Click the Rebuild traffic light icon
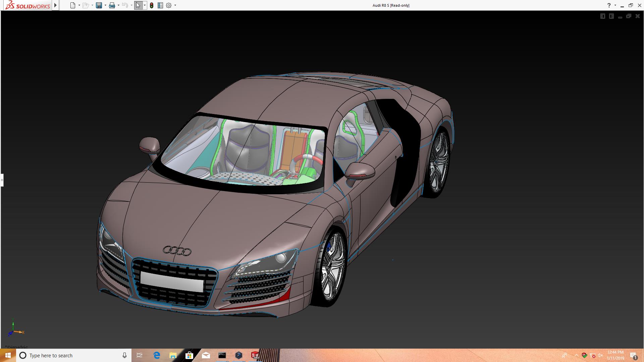Image resolution: width=644 pixels, height=362 pixels. (152, 5)
